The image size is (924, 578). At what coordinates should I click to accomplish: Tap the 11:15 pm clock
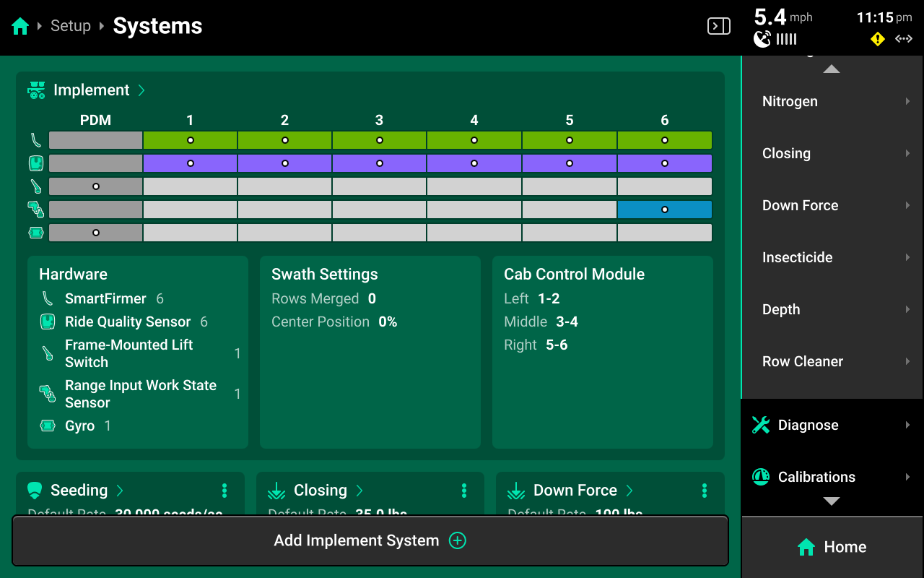(884, 17)
